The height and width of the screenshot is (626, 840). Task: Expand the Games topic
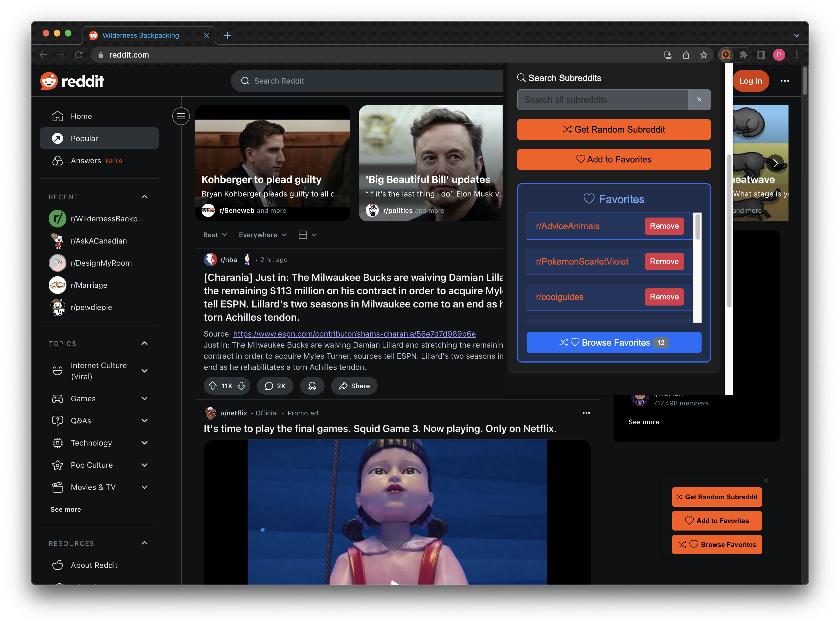point(145,398)
